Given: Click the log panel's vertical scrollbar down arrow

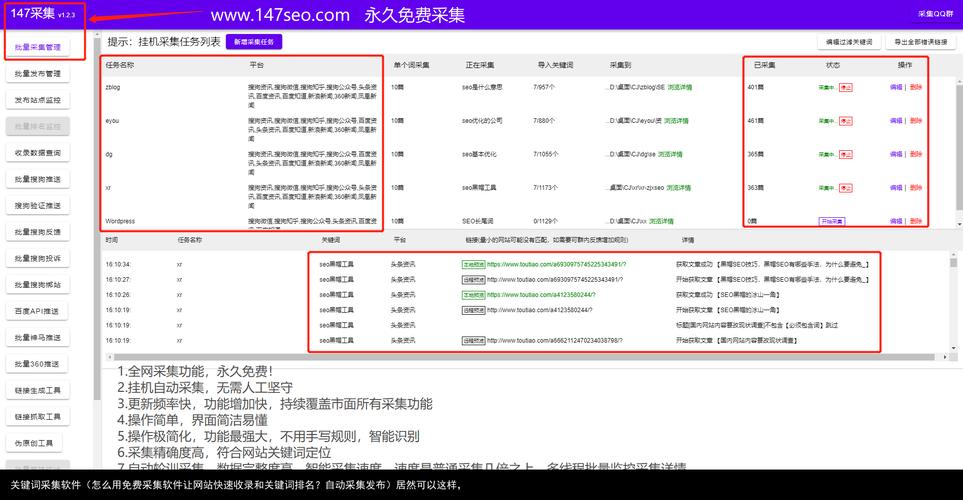Looking at the screenshot, I should point(954,348).
